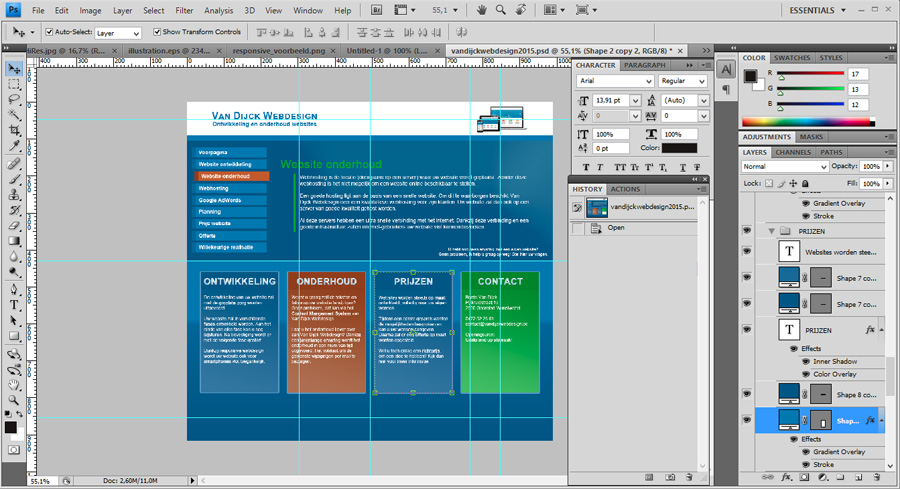Launch Bridge from the application bar
This screenshot has width=900, height=489.
coord(377,10)
